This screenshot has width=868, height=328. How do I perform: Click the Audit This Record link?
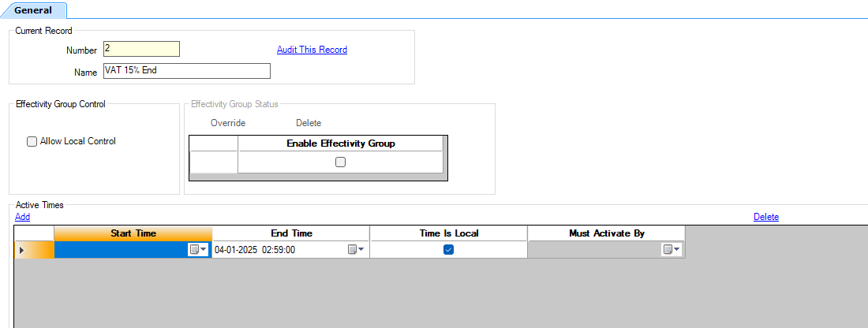point(312,50)
